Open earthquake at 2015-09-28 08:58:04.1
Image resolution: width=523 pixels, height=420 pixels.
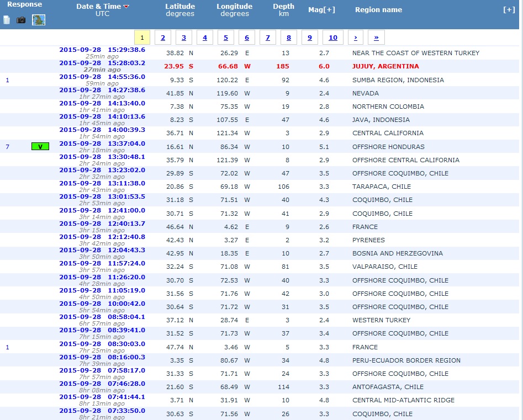(102, 317)
